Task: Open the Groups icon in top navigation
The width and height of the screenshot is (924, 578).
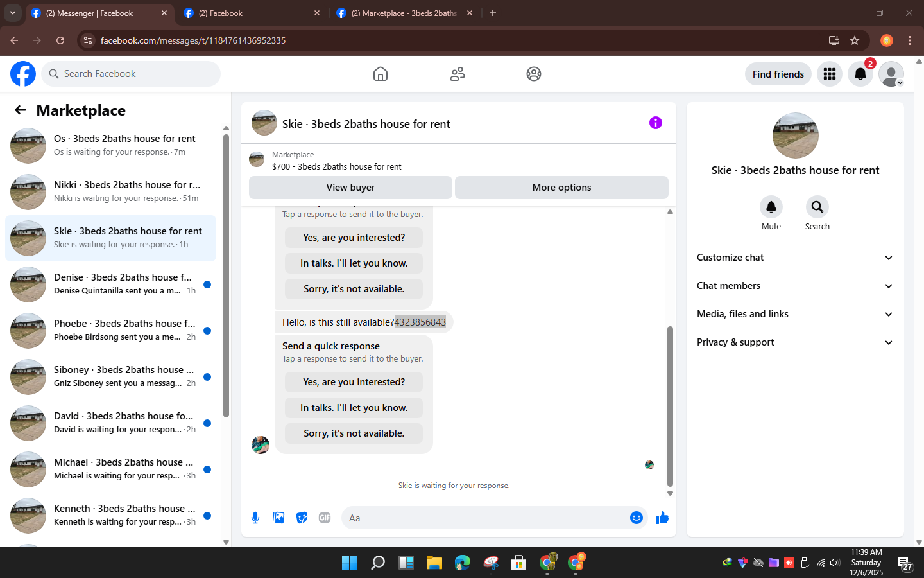Action: tap(534, 74)
